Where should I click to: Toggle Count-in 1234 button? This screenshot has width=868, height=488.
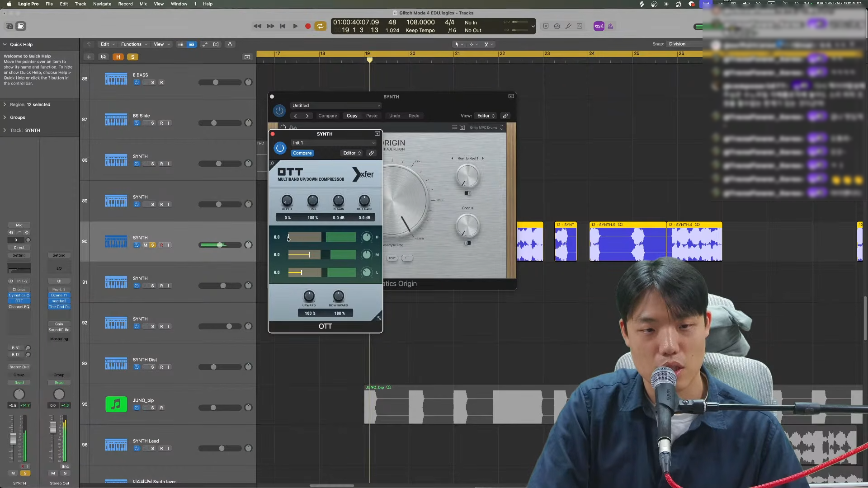point(599,26)
